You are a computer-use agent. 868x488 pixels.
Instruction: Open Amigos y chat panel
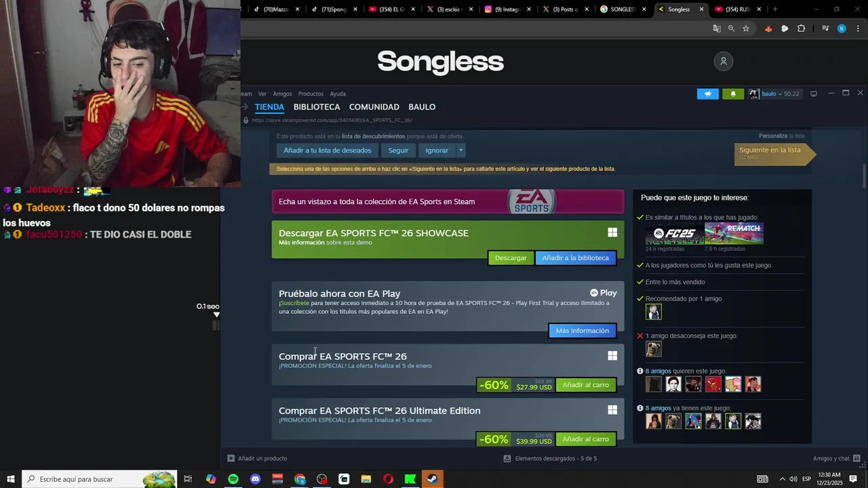pyautogui.click(x=837, y=458)
